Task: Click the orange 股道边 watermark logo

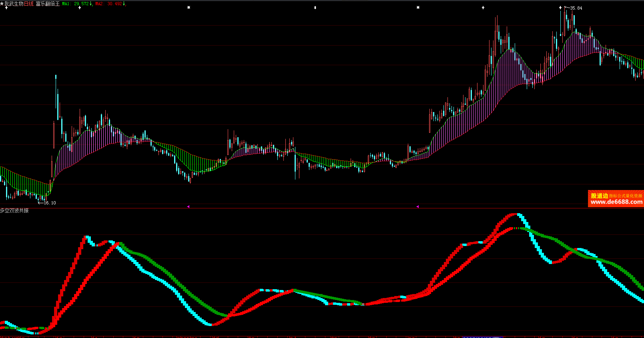Action: click(x=599, y=196)
